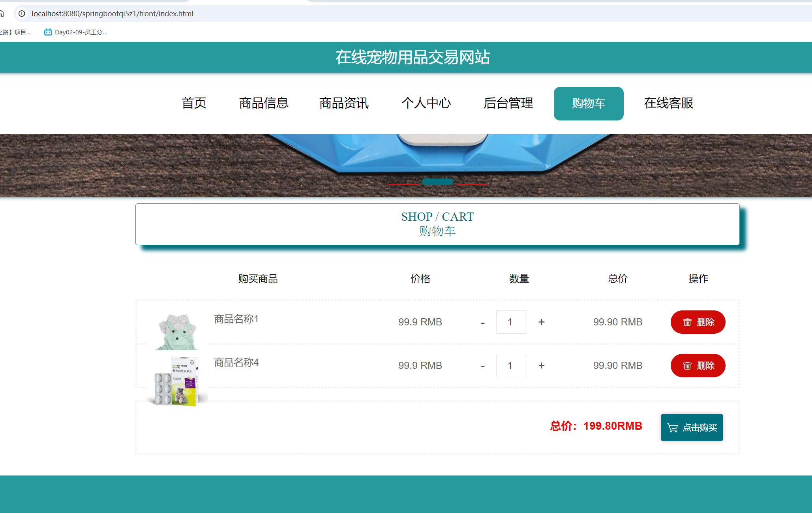Open 个人中心 page
Screen dimensions: 812x513
point(426,103)
